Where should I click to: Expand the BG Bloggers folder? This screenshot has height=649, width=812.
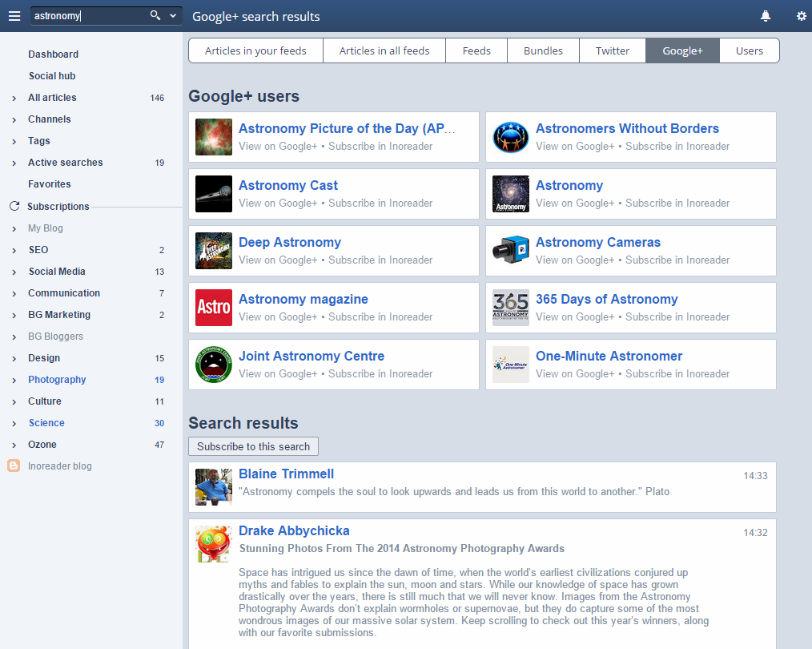[x=14, y=337]
